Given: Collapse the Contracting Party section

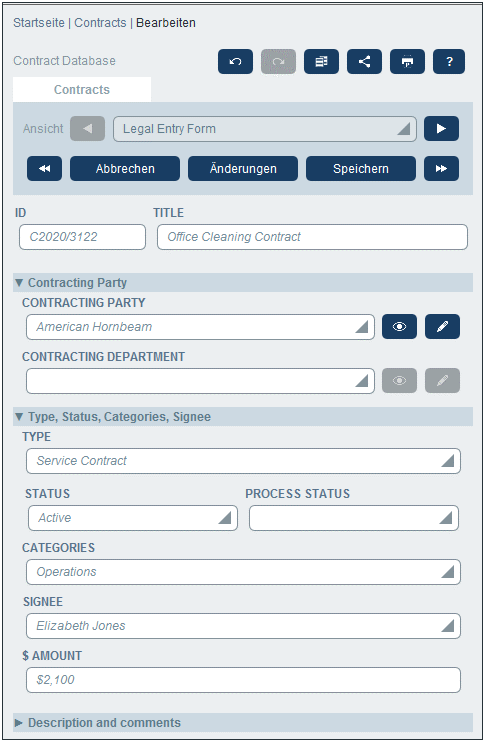Looking at the screenshot, I should point(19,283).
